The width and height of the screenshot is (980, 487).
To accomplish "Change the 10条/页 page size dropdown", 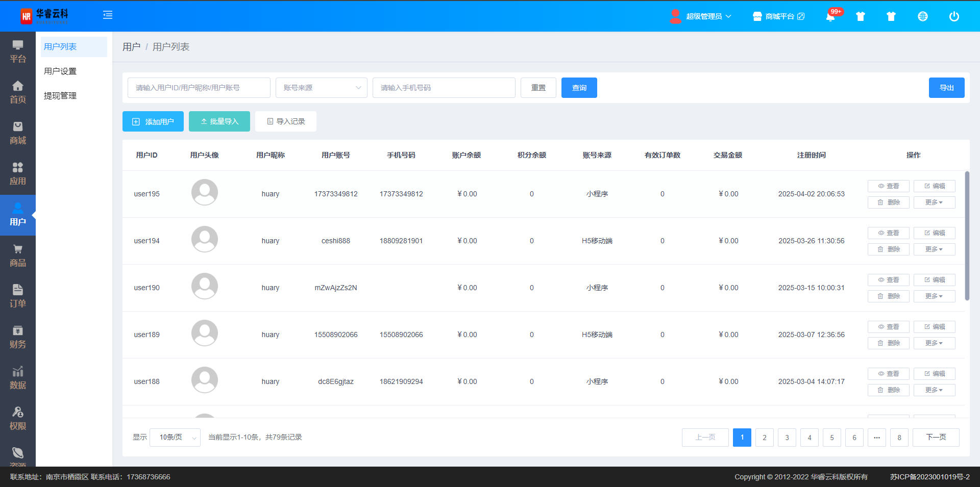I will 175,437.
